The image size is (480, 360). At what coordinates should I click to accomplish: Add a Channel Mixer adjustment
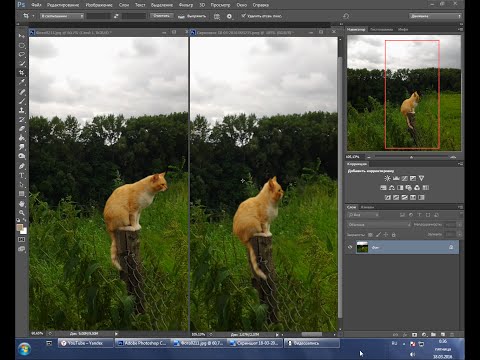tap(417, 188)
